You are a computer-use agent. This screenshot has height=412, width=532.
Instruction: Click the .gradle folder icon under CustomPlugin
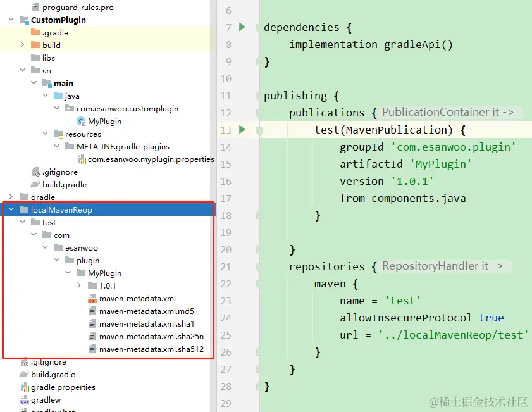[35, 32]
